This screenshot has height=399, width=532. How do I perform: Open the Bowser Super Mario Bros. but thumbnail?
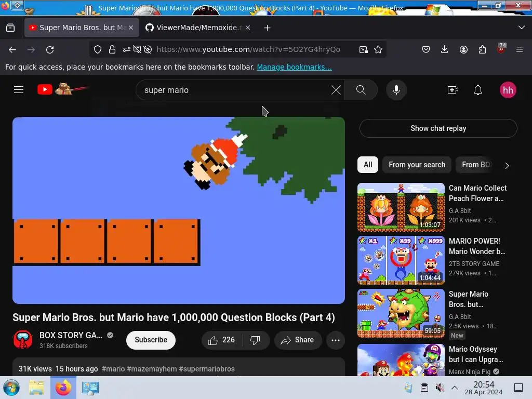coord(401,313)
